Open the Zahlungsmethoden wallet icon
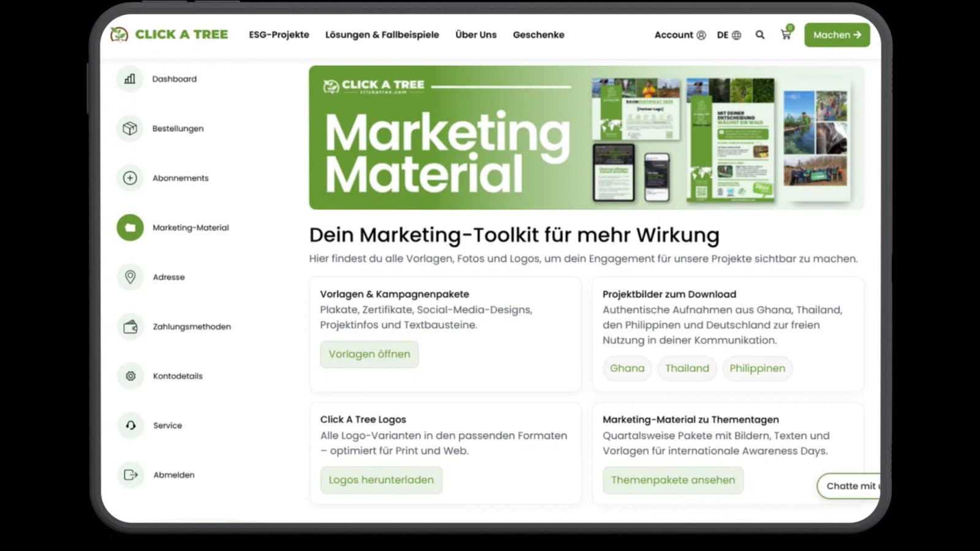 coord(130,327)
